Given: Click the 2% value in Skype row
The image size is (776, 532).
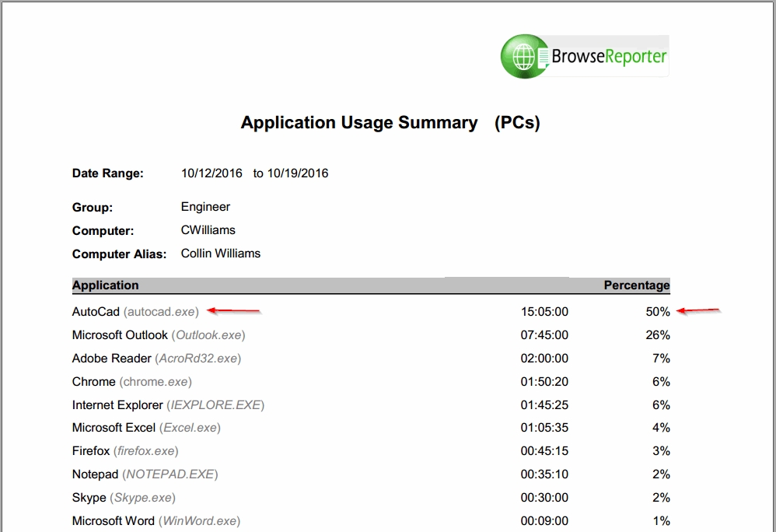Looking at the screenshot, I should tap(661, 497).
